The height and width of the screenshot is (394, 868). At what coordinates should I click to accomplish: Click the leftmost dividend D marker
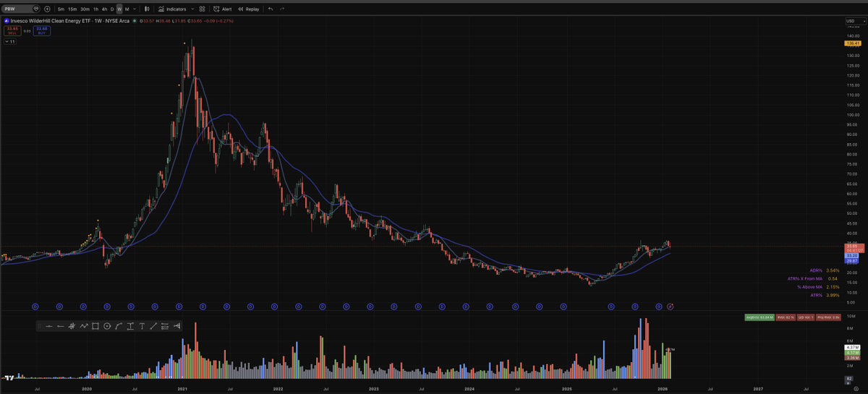click(x=35, y=307)
